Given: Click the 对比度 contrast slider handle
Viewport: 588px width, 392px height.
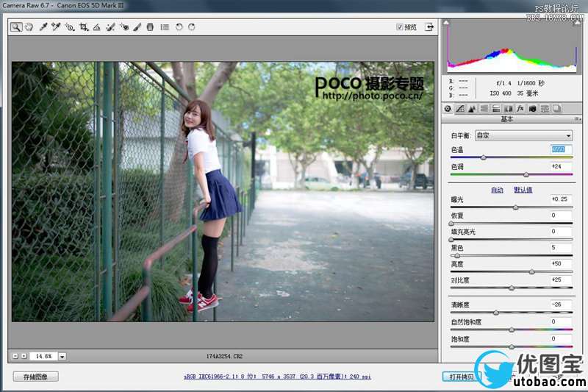Looking at the screenshot, I should tap(512, 288).
